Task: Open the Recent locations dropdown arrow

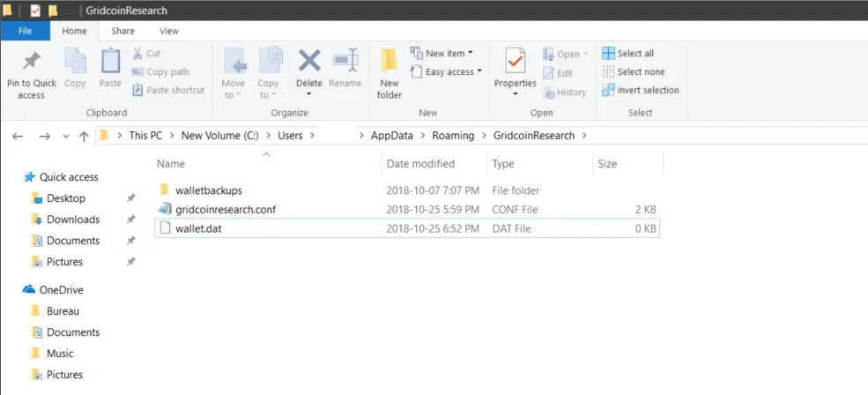Action: click(66, 137)
